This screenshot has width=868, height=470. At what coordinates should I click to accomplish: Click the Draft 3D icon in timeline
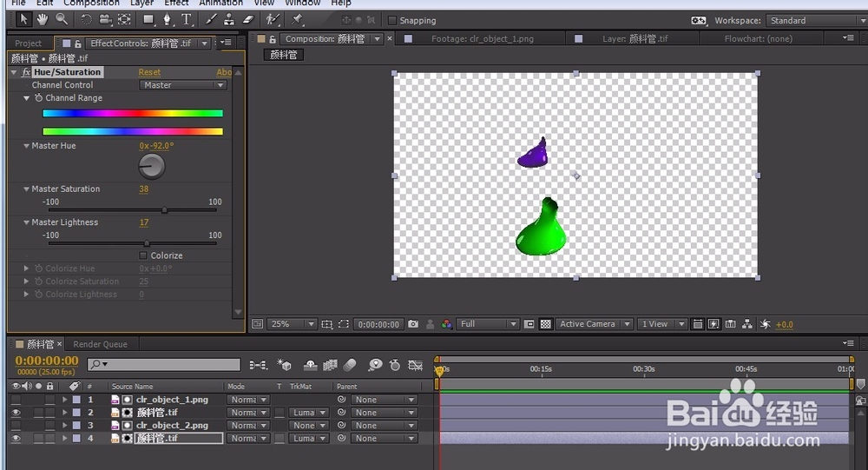click(x=285, y=365)
